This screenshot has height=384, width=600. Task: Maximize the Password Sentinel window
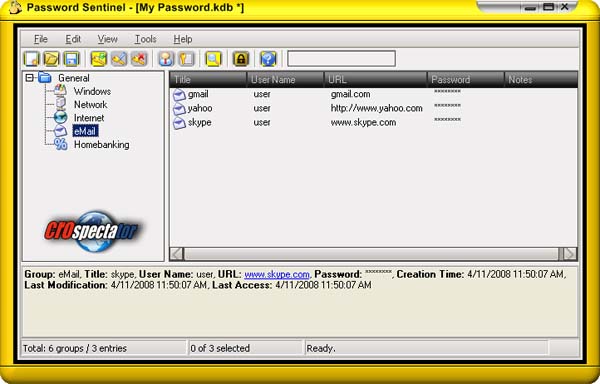tap(548, 7)
